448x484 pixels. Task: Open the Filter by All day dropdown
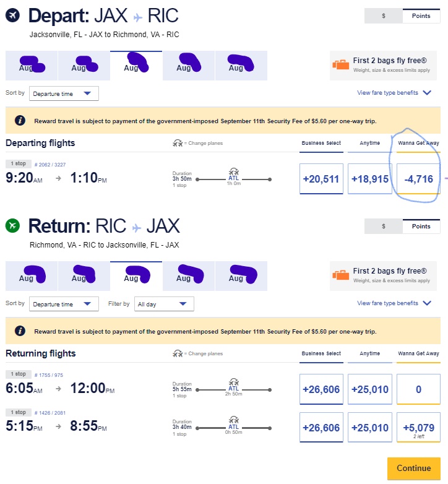coord(163,304)
